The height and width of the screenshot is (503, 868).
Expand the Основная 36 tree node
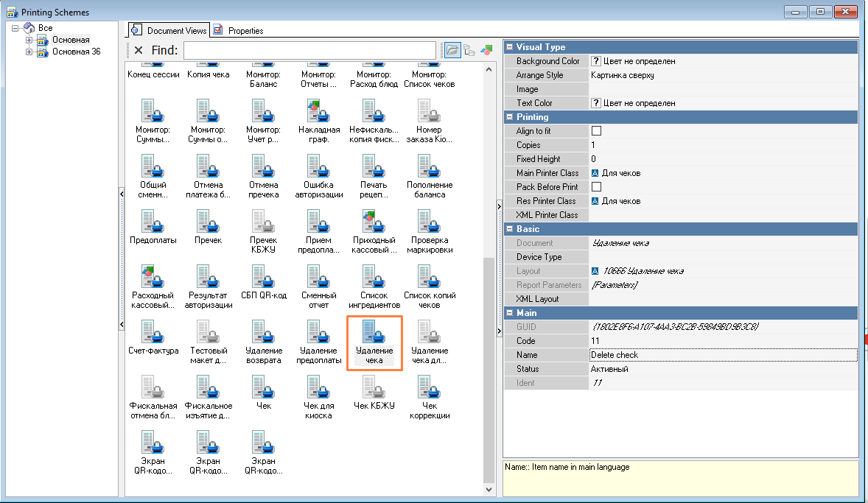click(x=29, y=52)
